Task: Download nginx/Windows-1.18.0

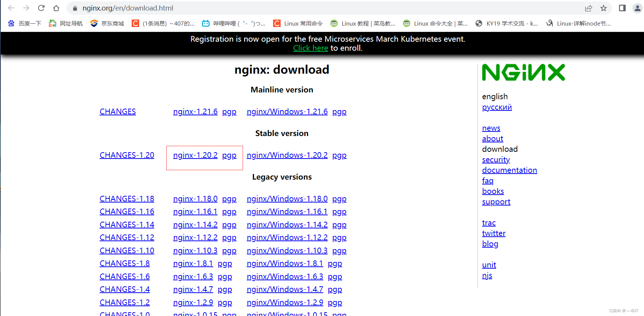Action: tap(287, 199)
